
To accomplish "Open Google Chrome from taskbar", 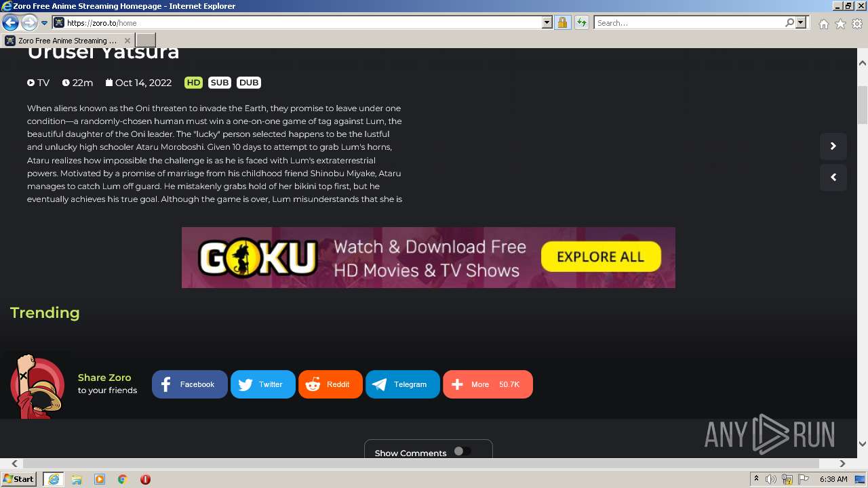I will (123, 479).
